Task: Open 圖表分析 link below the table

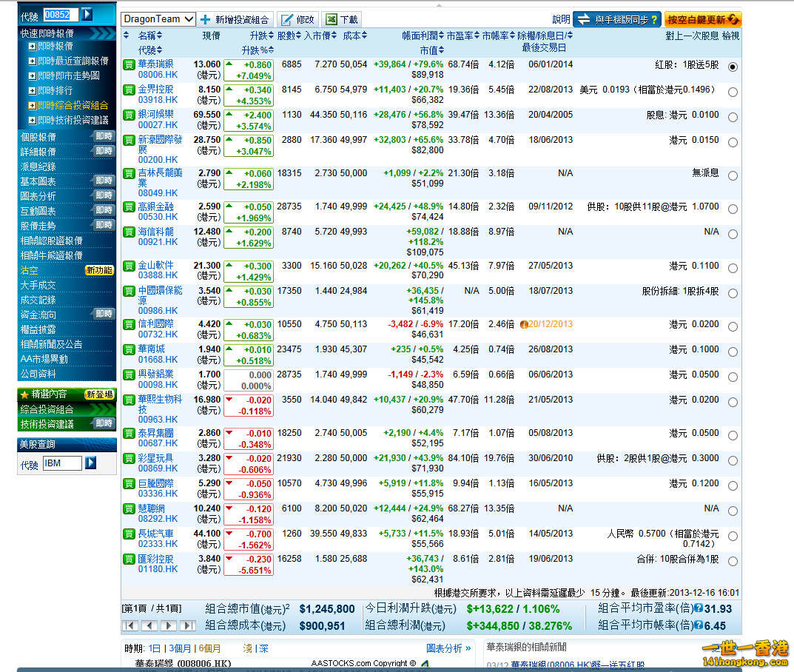Action: pos(448,648)
